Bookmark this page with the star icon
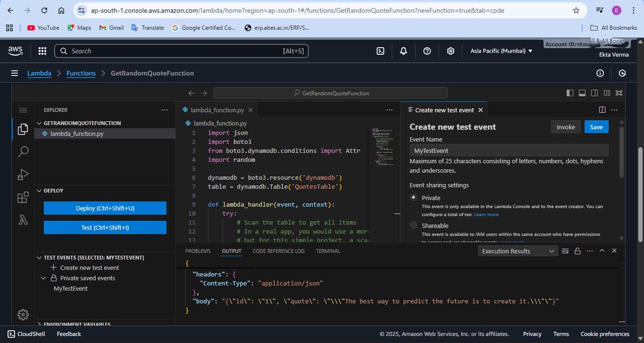 coord(576,10)
